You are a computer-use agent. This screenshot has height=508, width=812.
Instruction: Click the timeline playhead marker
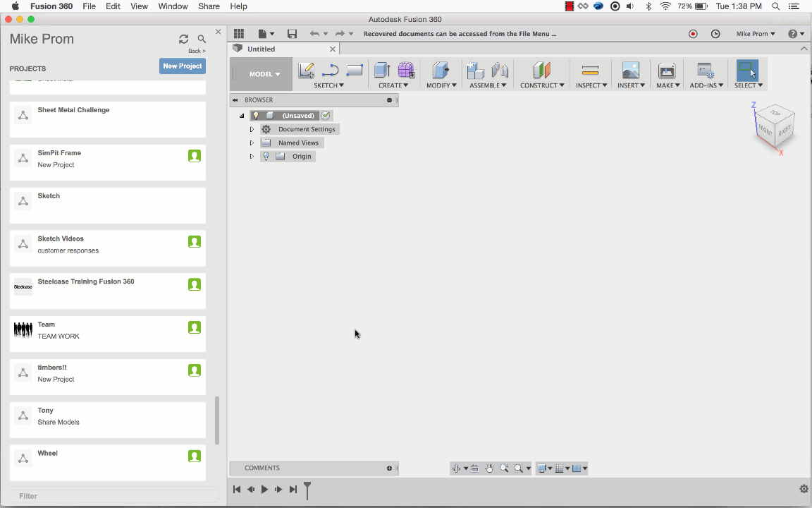pos(307,490)
